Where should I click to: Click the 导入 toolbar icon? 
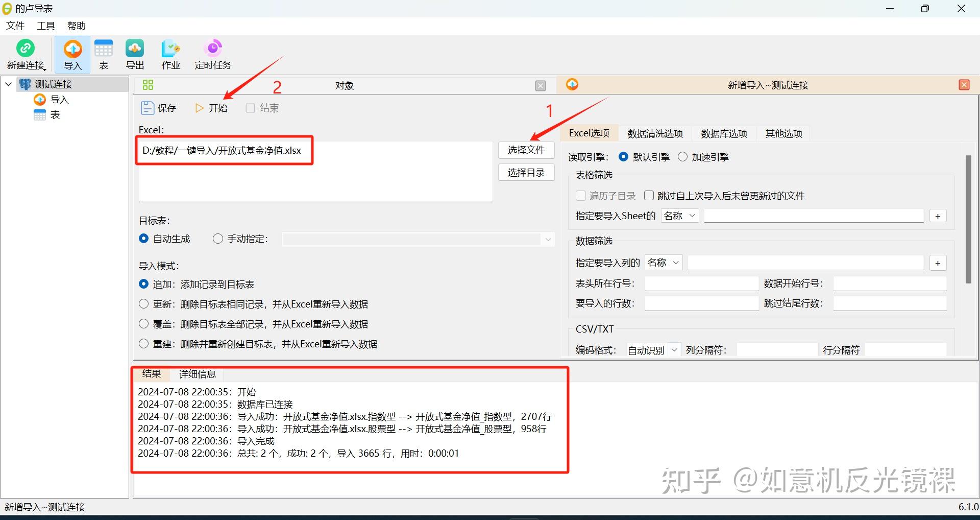[x=72, y=54]
